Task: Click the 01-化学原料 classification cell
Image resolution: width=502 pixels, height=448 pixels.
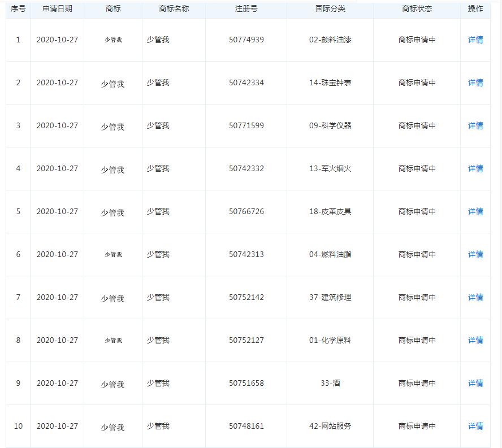Action: (330, 340)
